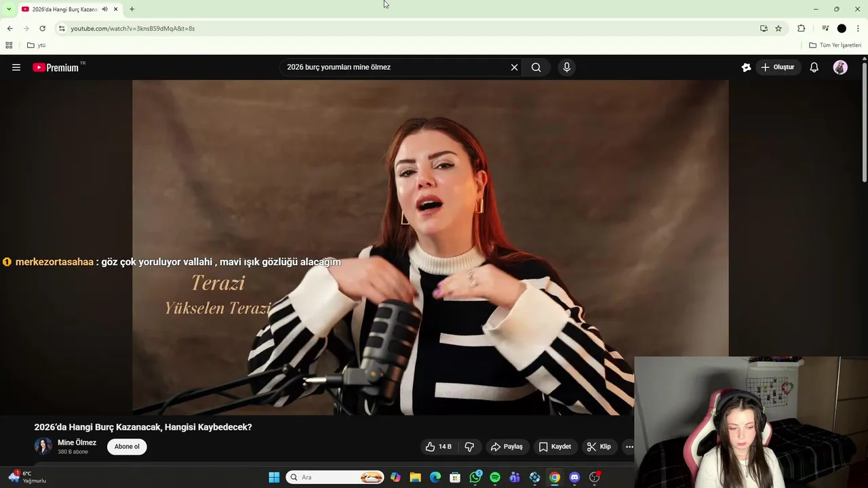The image size is (868, 488).
Task: Click the YouTube search magnifier button
Action: tap(536, 67)
